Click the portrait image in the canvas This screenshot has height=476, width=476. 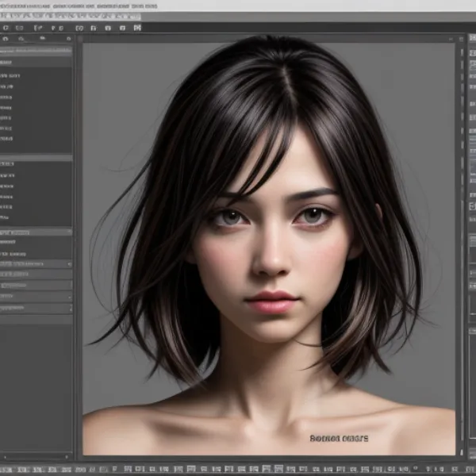pyautogui.click(x=269, y=249)
